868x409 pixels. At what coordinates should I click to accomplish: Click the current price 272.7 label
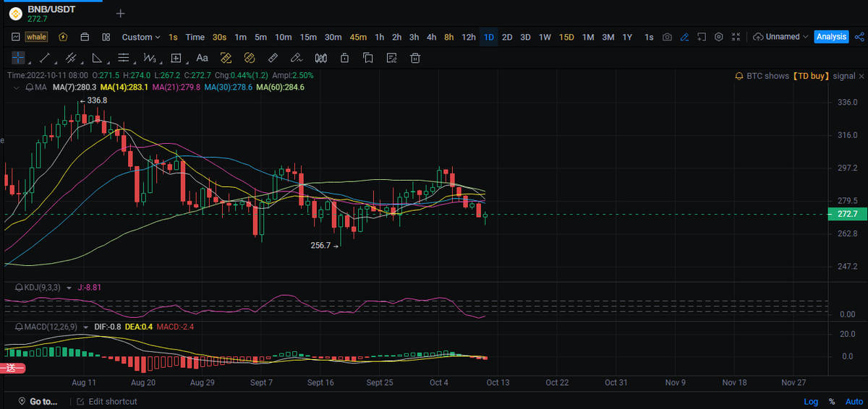pos(847,214)
